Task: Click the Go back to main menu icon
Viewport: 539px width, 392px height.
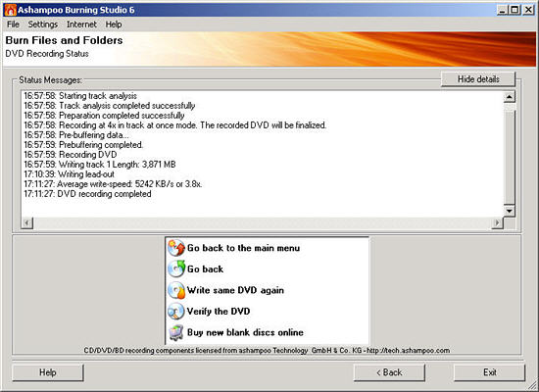Action: [176, 248]
